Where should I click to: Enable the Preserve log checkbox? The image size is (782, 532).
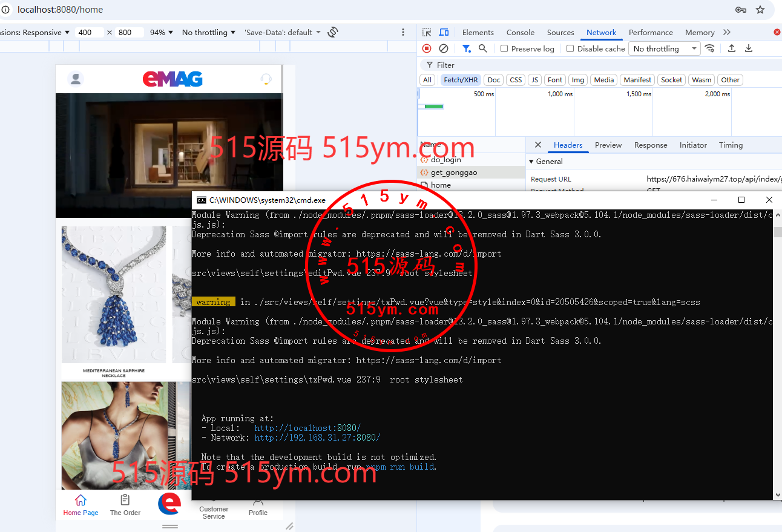pyautogui.click(x=504, y=48)
